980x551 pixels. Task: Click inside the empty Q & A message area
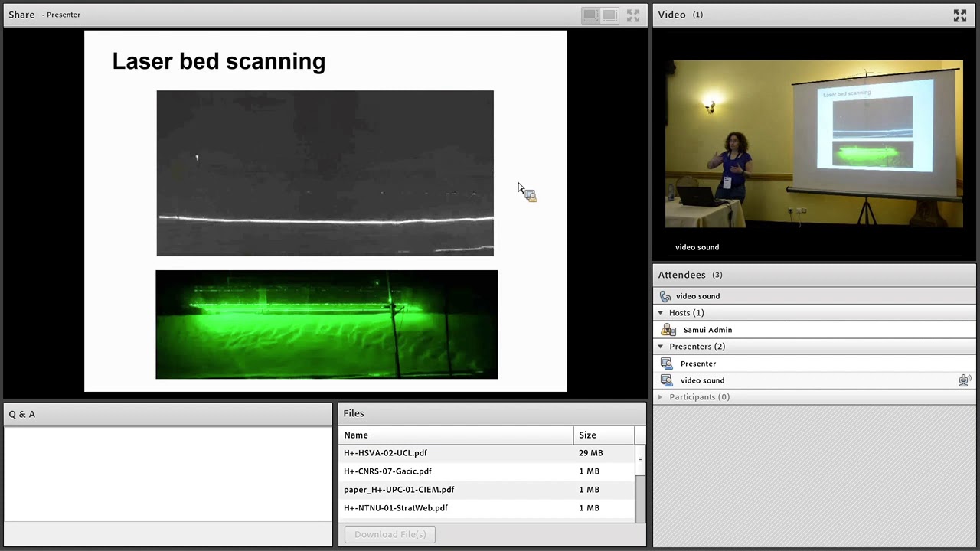(x=168, y=474)
